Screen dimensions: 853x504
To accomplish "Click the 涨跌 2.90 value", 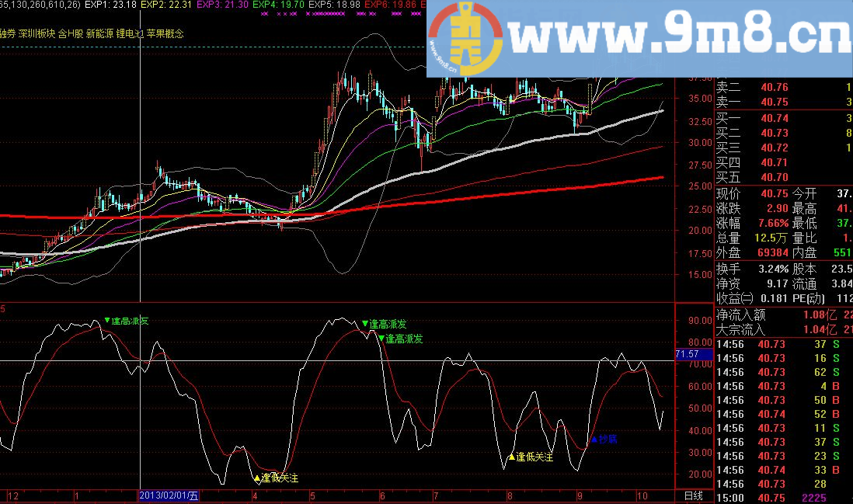I will tap(778, 208).
